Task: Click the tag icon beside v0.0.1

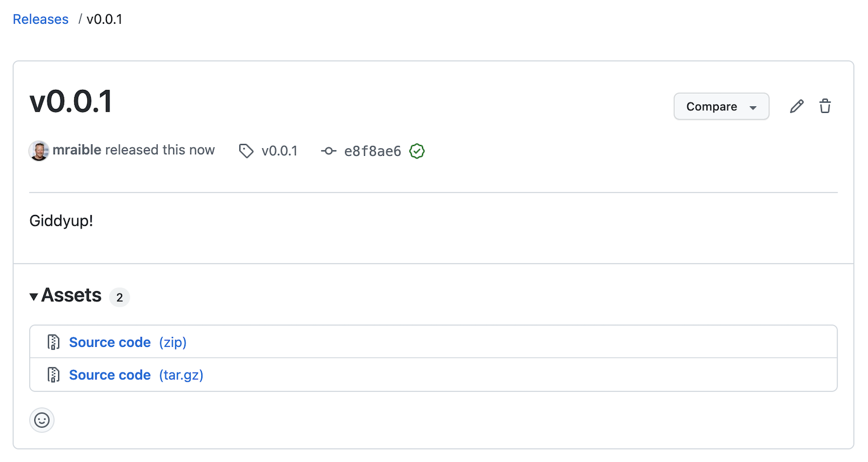Action: (x=246, y=151)
